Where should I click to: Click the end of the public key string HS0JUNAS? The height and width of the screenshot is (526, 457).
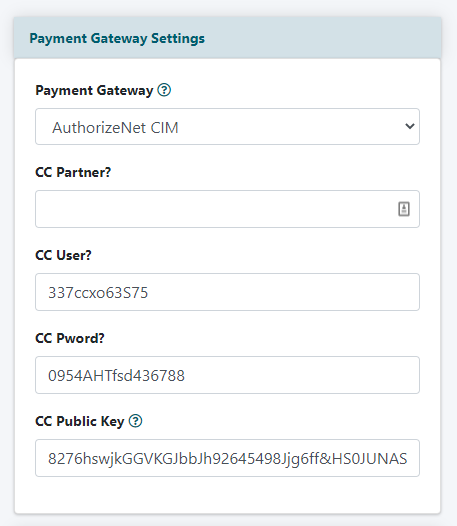(x=407, y=459)
